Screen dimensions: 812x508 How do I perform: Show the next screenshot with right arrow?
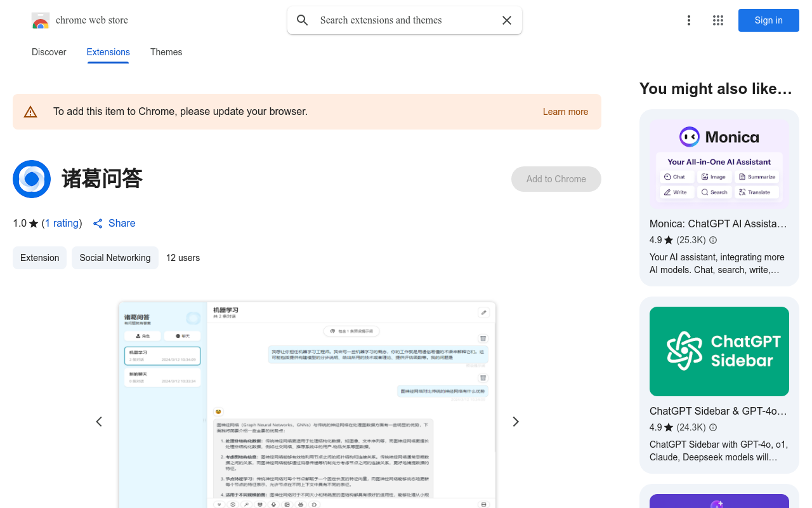[x=516, y=422]
